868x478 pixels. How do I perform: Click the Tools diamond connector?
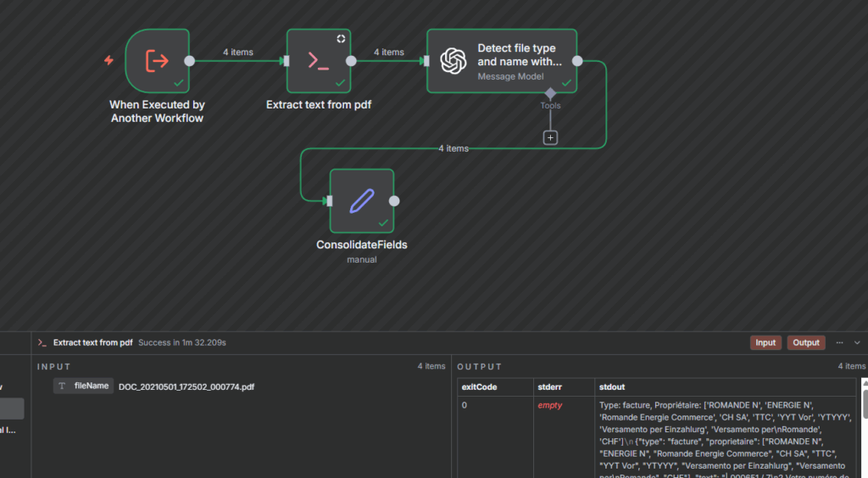550,92
